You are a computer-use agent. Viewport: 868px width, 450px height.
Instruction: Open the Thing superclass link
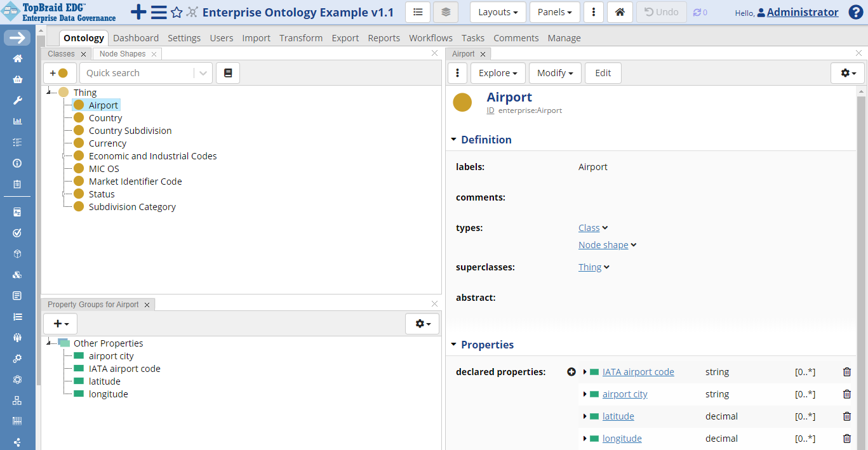click(589, 267)
